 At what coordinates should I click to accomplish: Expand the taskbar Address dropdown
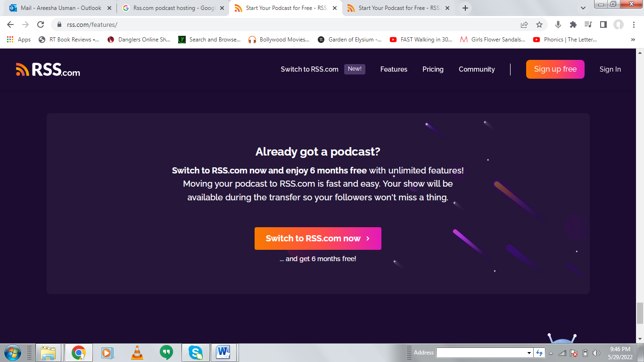pos(529,353)
